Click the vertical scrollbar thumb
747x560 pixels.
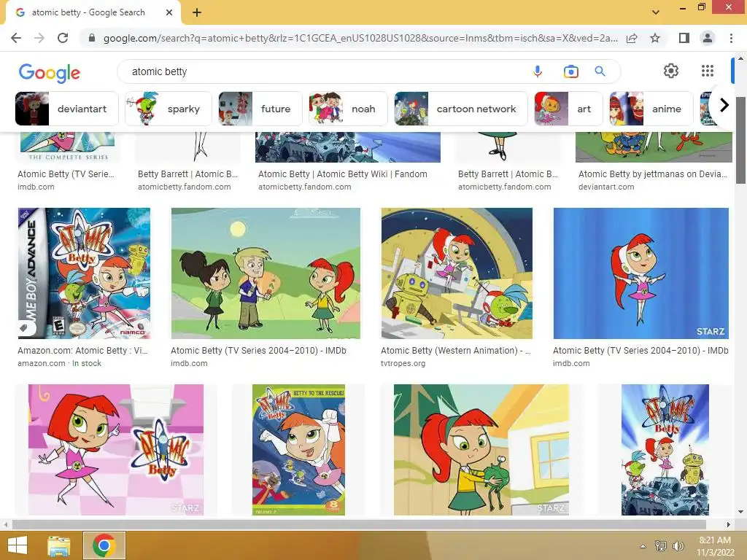tap(740, 139)
